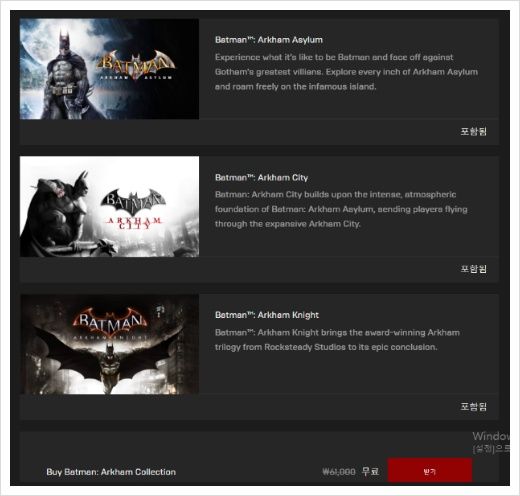Click the gold Batman logo in Asylum artwork

[136, 65]
